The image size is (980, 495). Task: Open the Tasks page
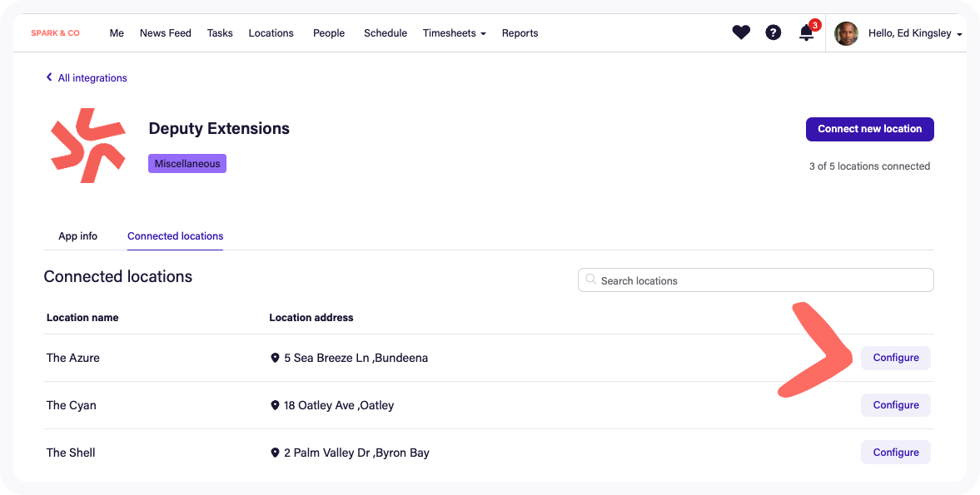[220, 33]
